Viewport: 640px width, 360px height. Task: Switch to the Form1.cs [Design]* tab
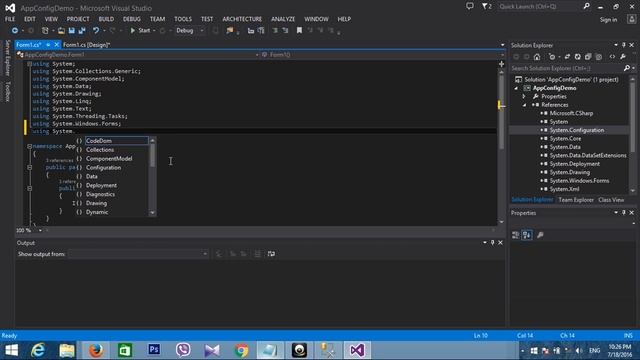point(87,45)
